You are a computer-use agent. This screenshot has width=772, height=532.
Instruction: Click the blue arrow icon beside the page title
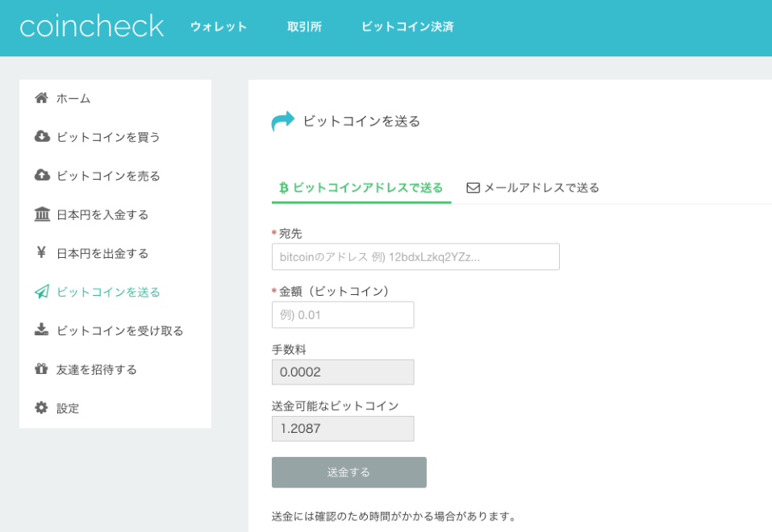[x=282, y=121]
